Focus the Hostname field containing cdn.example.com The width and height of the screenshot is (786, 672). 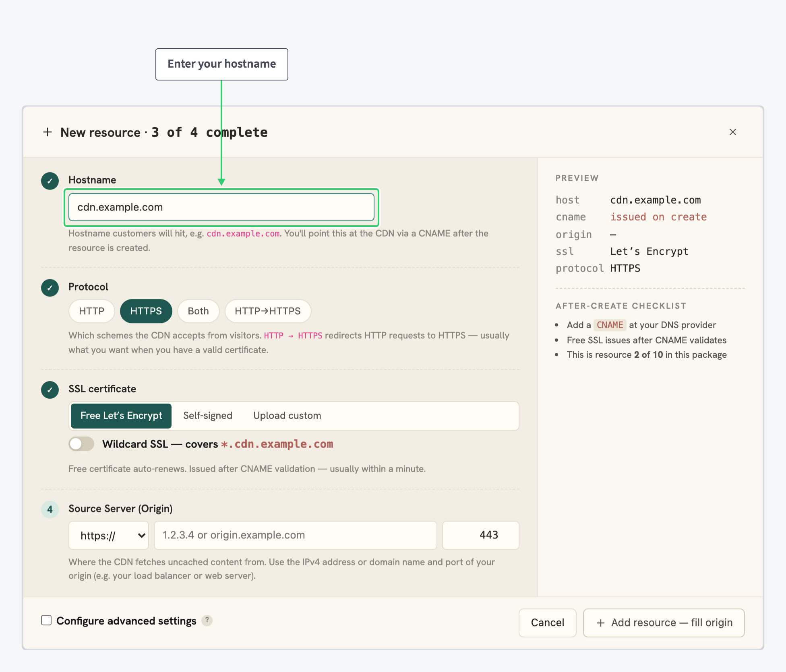point(221,207)
